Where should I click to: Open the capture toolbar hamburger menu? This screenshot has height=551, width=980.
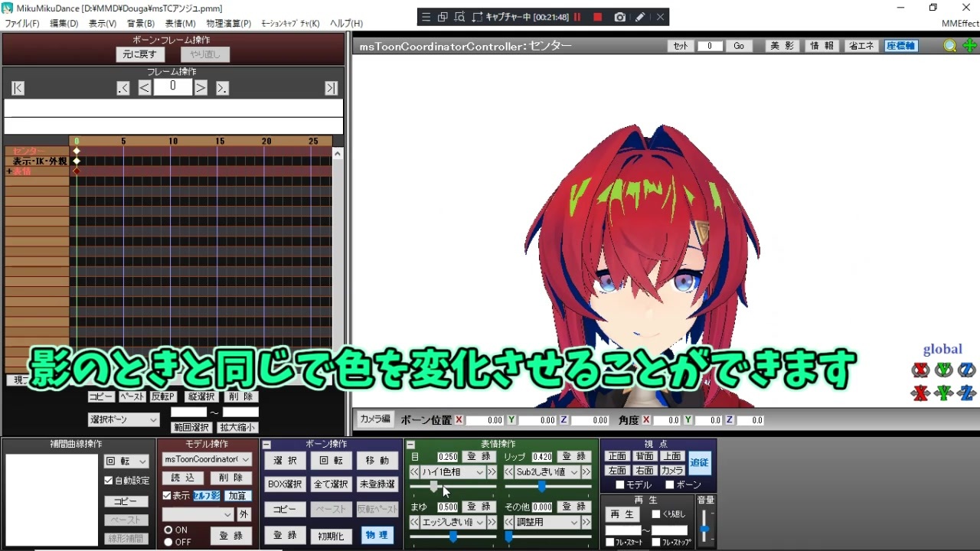tap(426, 17)
